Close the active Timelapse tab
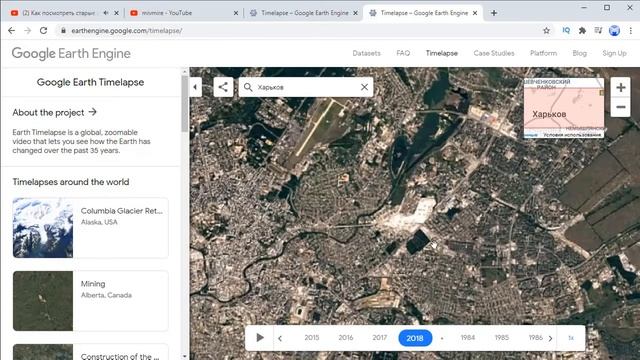 475,13
